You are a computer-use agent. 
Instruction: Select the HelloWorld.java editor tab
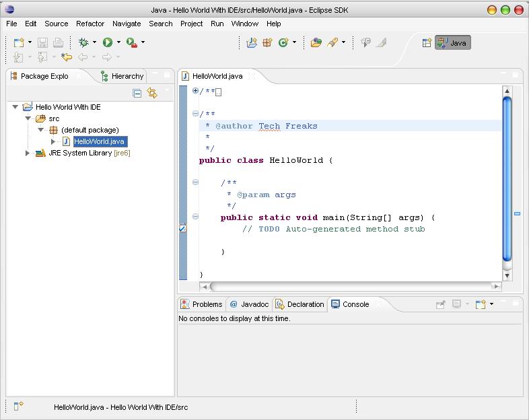pyautogui.click(x=217, y=76)
